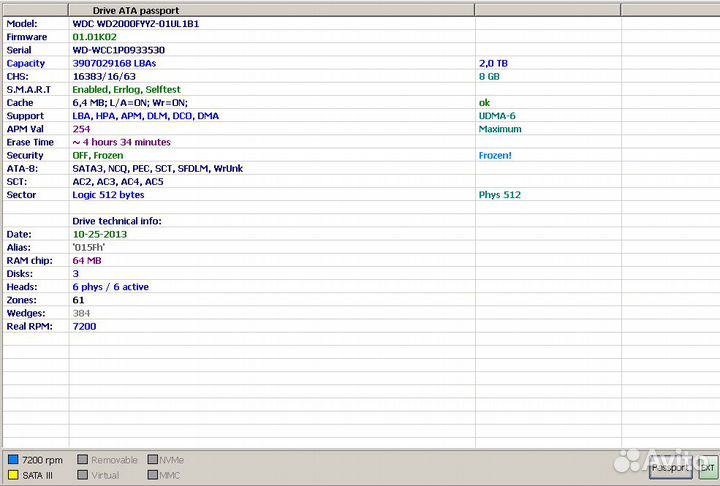Image resolution: width=720 pixels, height=486 pixels.
Task: Click the Date: row label
Action: (x=19, y=234)
